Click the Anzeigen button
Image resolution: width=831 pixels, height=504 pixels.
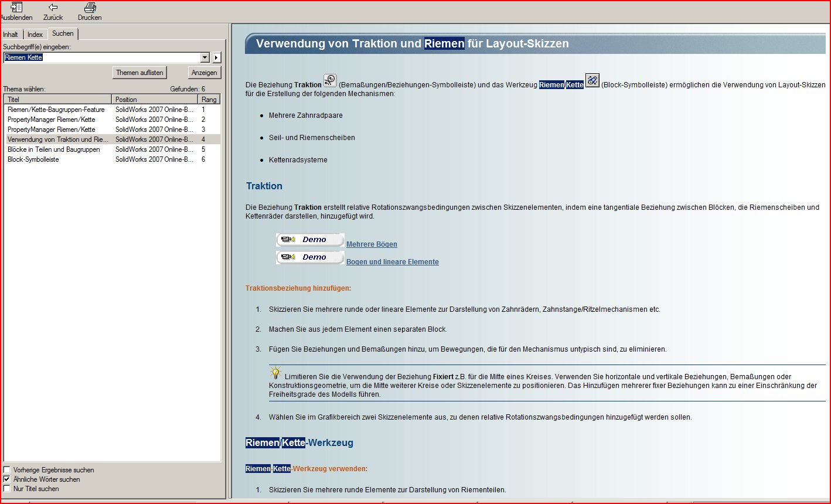tap(205, 73)
